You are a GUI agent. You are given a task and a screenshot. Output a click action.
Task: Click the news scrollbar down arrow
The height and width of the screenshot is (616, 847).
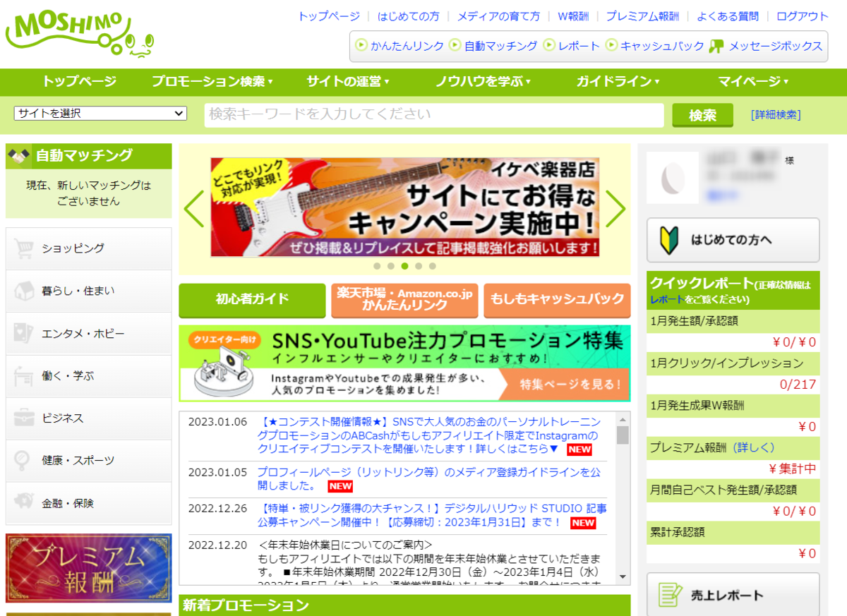(x=623, y=576)
